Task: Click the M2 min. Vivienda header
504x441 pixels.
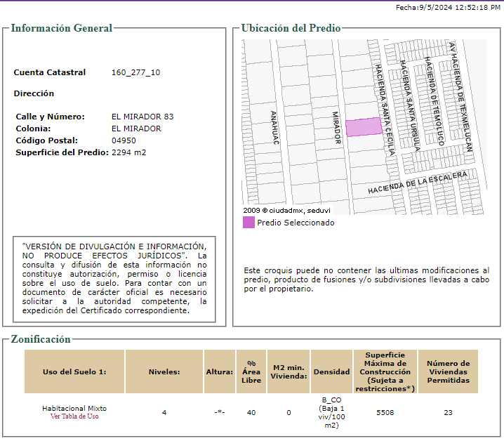Action: tap(289, 371)
